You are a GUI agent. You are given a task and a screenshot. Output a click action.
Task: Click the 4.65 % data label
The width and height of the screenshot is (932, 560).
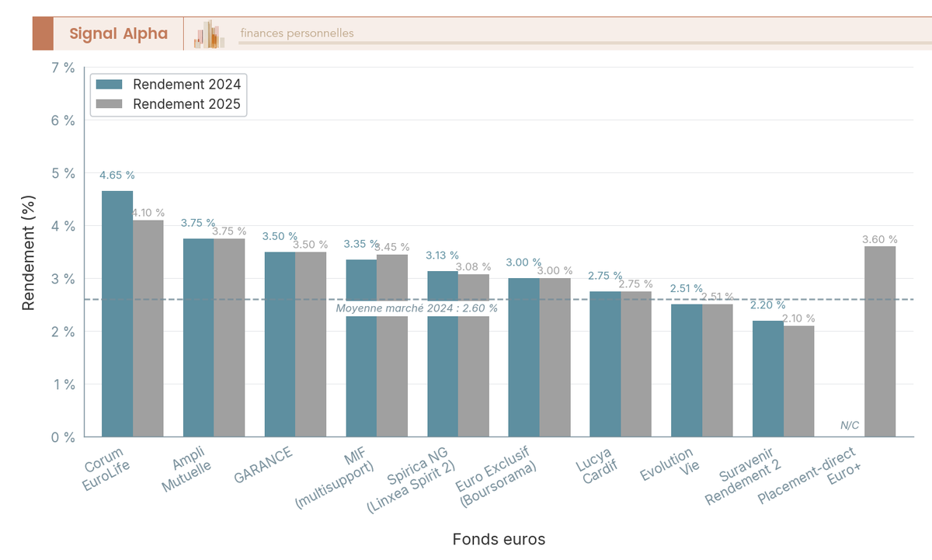click(116, 176)
